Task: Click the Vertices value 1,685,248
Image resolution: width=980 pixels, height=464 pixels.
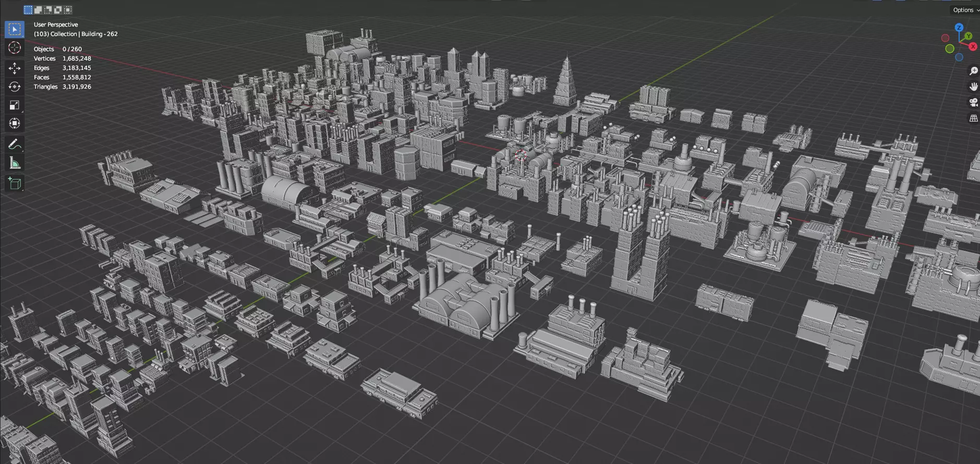Action: pyautogui.click(x=77, y=58)
